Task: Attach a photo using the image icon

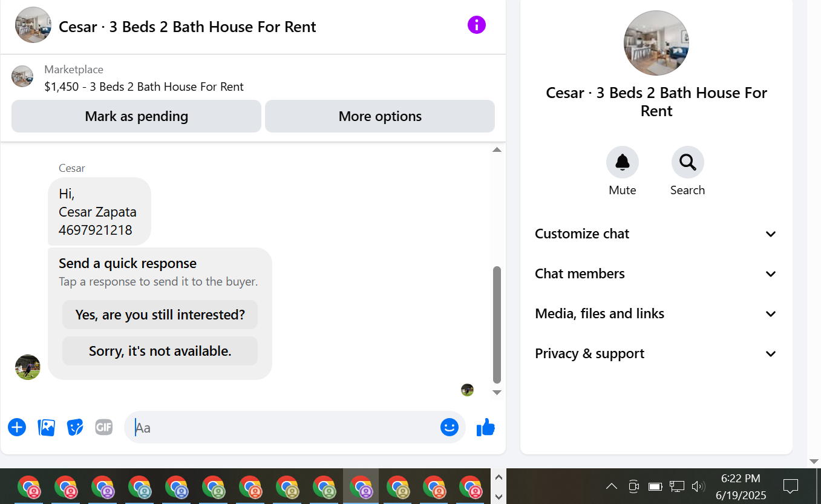Action: point(46,427)
